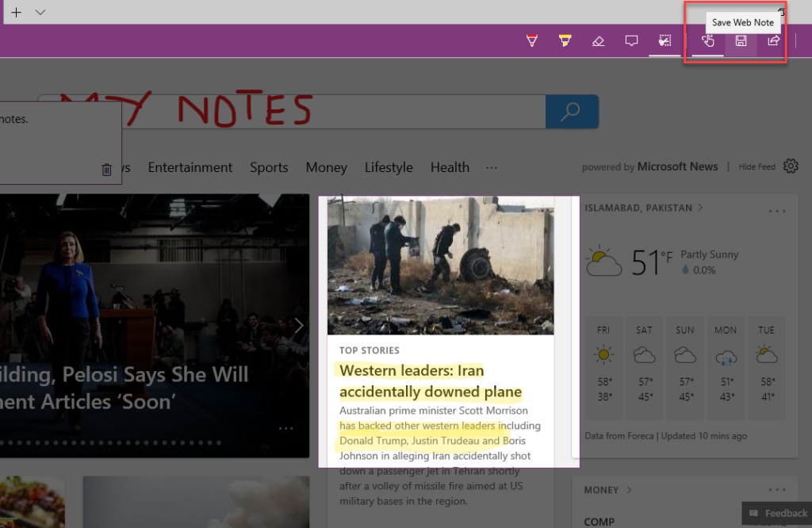Viewport: 812px width, 528px height.
Task: Click the blue search button
Action: coord(571,112)
